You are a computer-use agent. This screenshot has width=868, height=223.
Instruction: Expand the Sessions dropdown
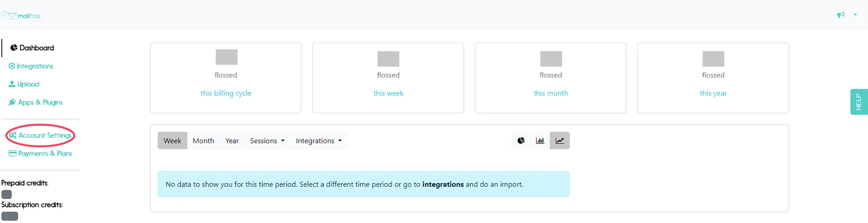[267, 141]
